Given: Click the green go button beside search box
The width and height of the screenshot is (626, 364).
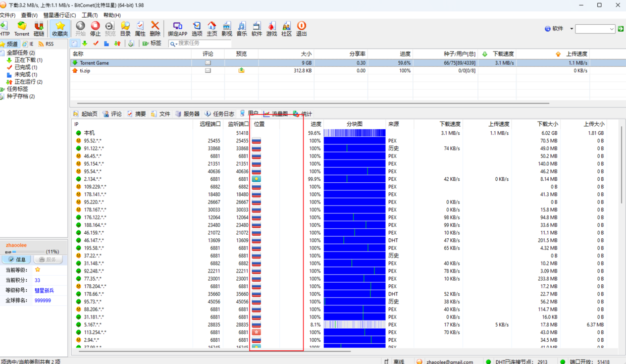Looking at the screenshot, I should tap(621, 29).
